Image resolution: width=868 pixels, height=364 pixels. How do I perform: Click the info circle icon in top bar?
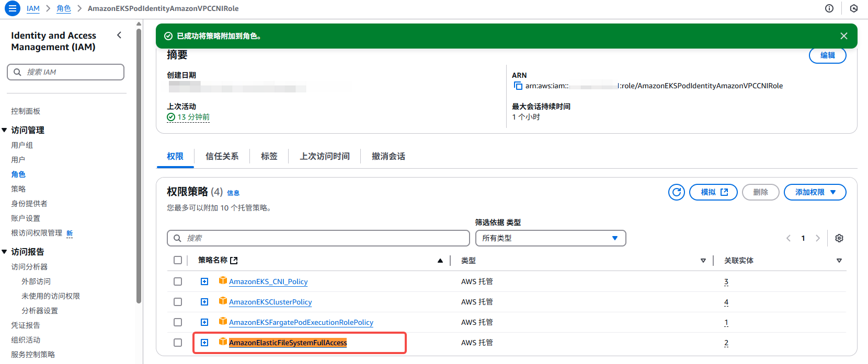[x=829, y=8]
